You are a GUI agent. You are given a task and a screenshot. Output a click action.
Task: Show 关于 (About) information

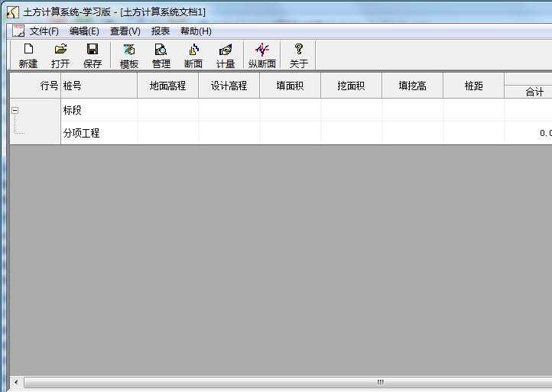click(298, 55)
